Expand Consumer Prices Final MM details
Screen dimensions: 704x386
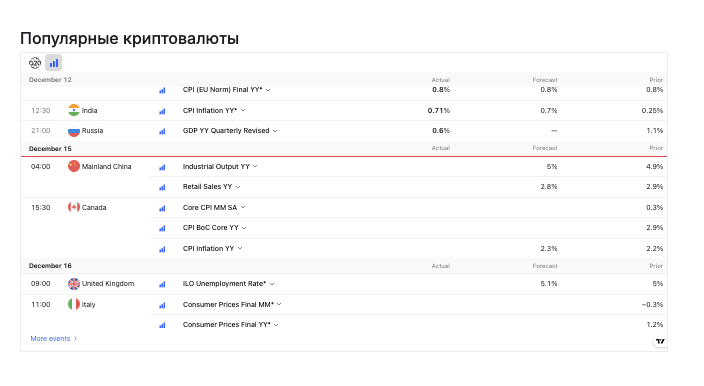(x=279, y=304)
